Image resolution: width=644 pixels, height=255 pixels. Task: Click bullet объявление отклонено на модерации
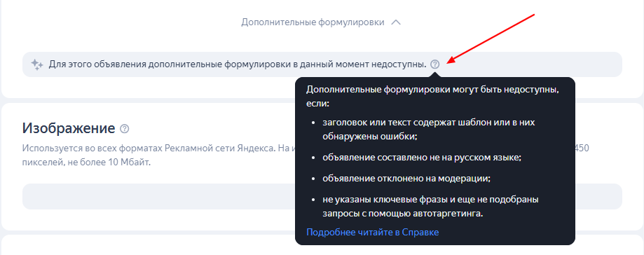pos(406,179)
